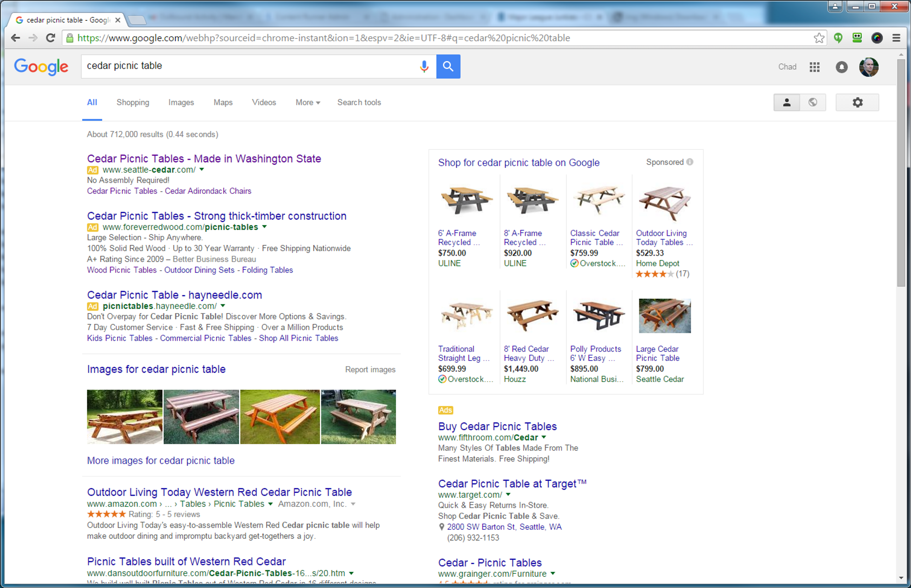
Task: Click Large Cedar Picnic Table product thumbnail
Action: click(665, 316)
